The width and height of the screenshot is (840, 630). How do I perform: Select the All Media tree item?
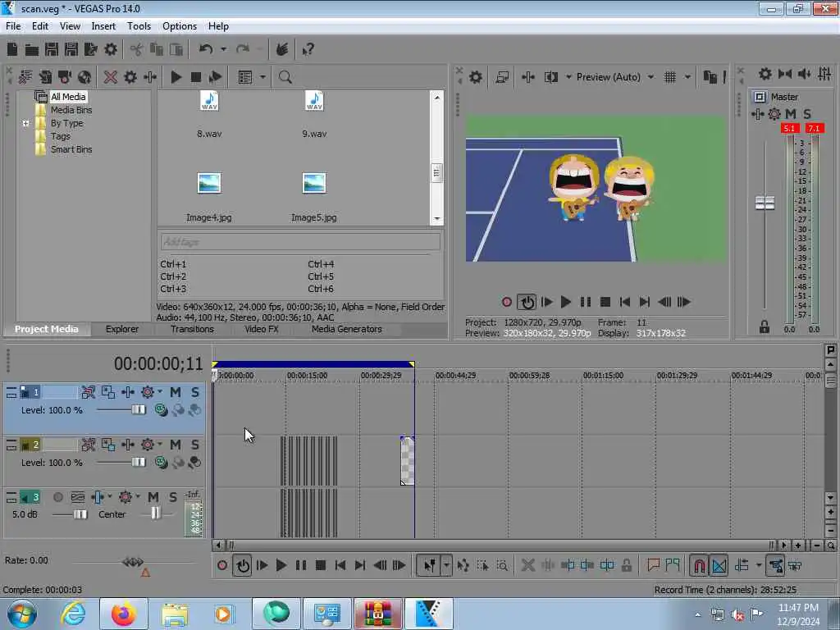[68, 97]
